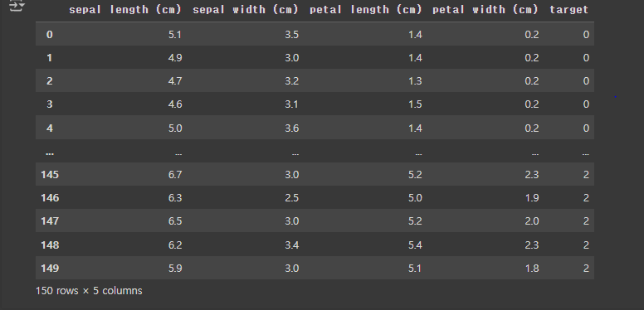644x310 pixels.
Task: Click the 'sepal width (cm)' column header
Action: pos(245,10)
